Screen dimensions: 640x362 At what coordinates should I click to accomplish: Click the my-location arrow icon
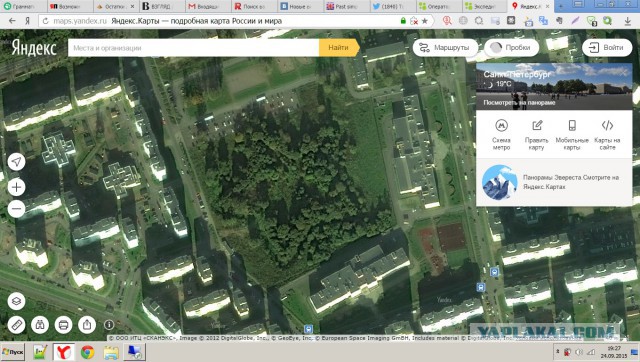pyautogui.click(x=16, y=162)
